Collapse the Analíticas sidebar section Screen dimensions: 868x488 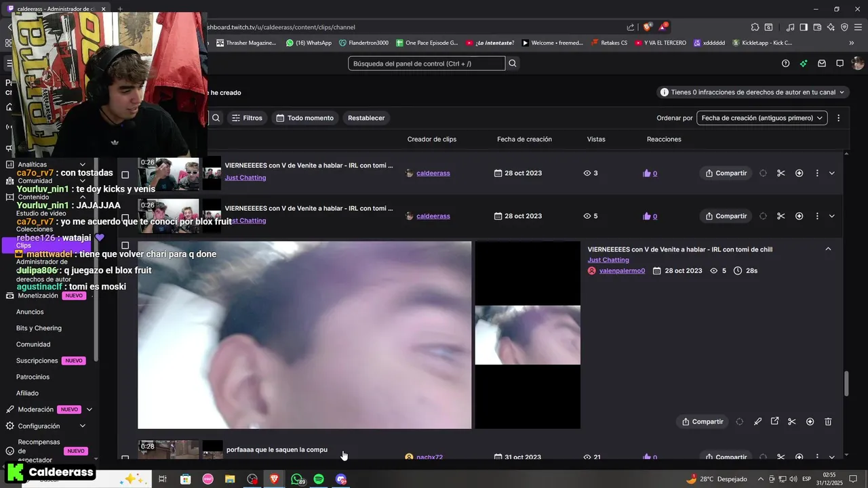coord(83,165)
